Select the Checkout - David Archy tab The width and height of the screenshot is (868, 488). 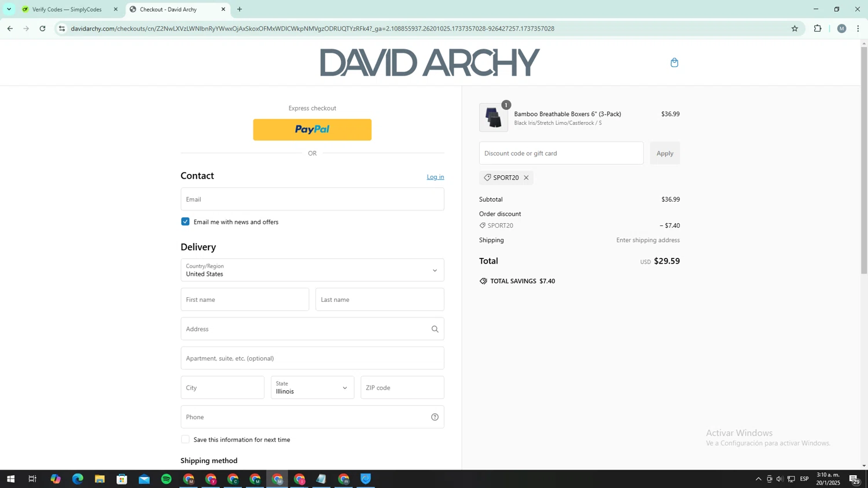[178, 9]
